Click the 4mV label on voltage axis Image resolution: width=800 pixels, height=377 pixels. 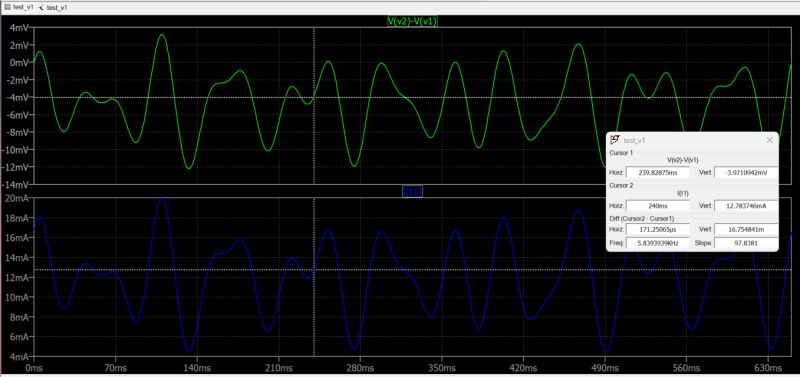click(20, 27)
